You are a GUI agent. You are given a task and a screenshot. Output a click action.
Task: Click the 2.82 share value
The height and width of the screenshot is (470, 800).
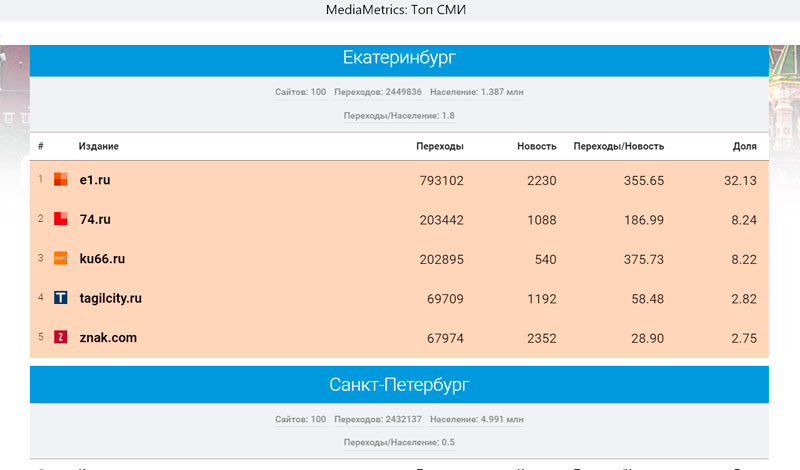click(744, 299)
